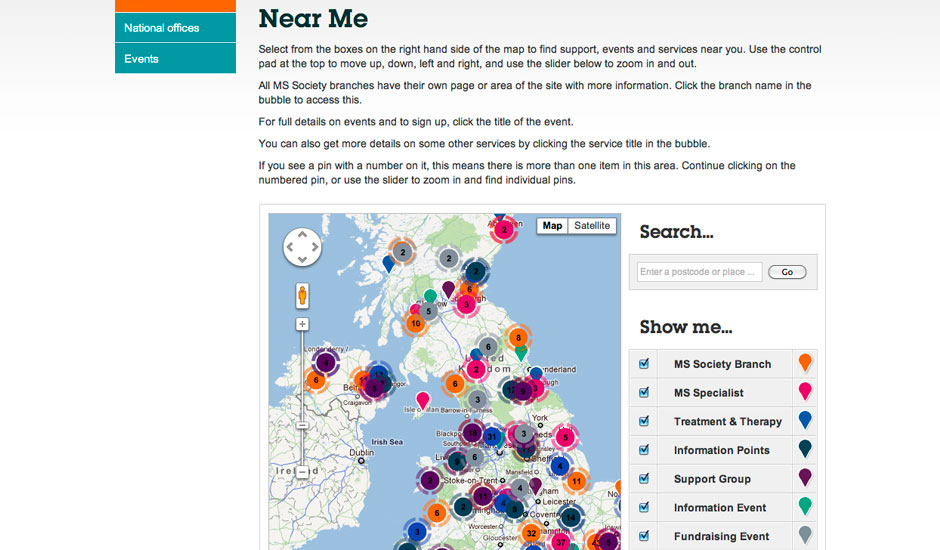Open the orange cluster numbered 8
Image resolution: width=940 pixels, height=550 pixels.
point(518,338)
